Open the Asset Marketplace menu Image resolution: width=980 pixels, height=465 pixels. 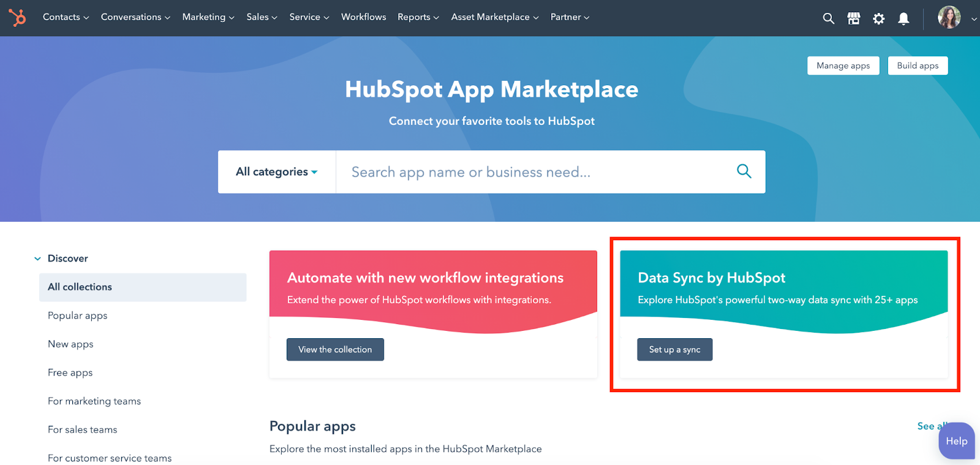pos(495,17)
